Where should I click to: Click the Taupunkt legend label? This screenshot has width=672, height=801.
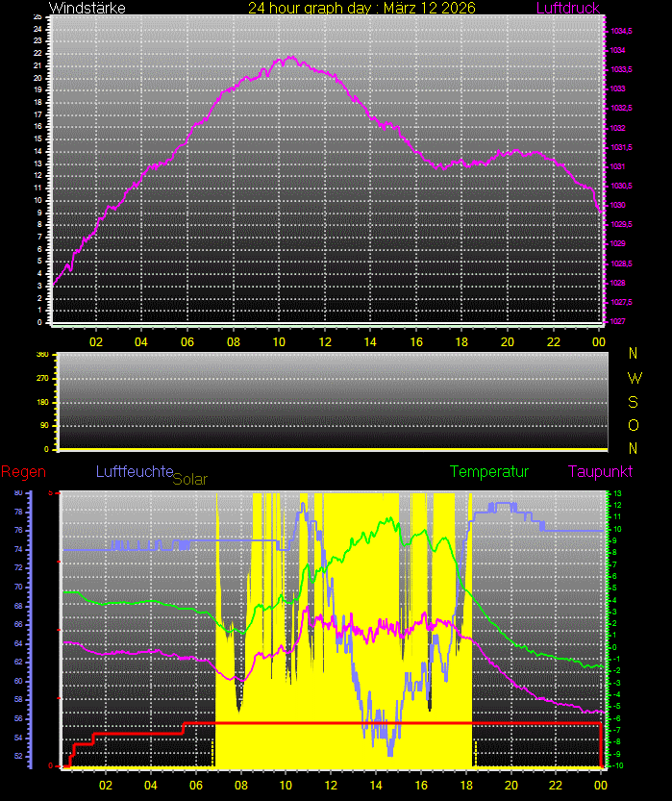pos(600,471)
